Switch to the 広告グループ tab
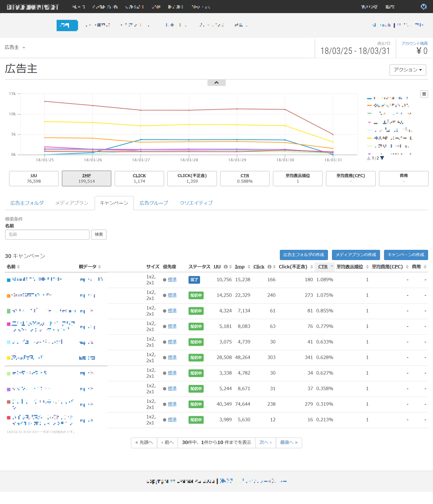Screen dimensions: 433x504 pos(154,203)
